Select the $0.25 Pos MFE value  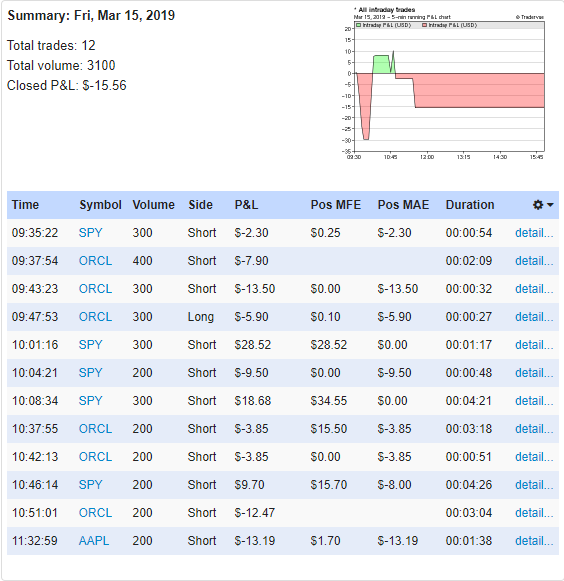[x=325, y=233]
